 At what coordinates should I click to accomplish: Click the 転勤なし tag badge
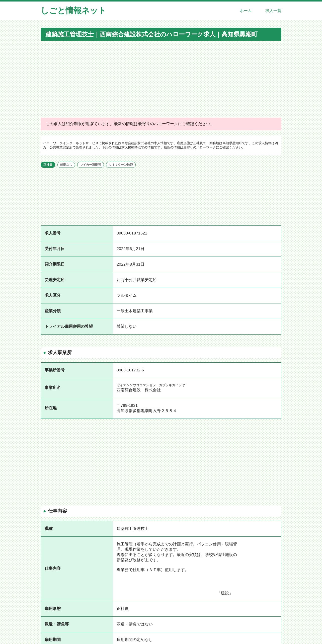point(66,165)
